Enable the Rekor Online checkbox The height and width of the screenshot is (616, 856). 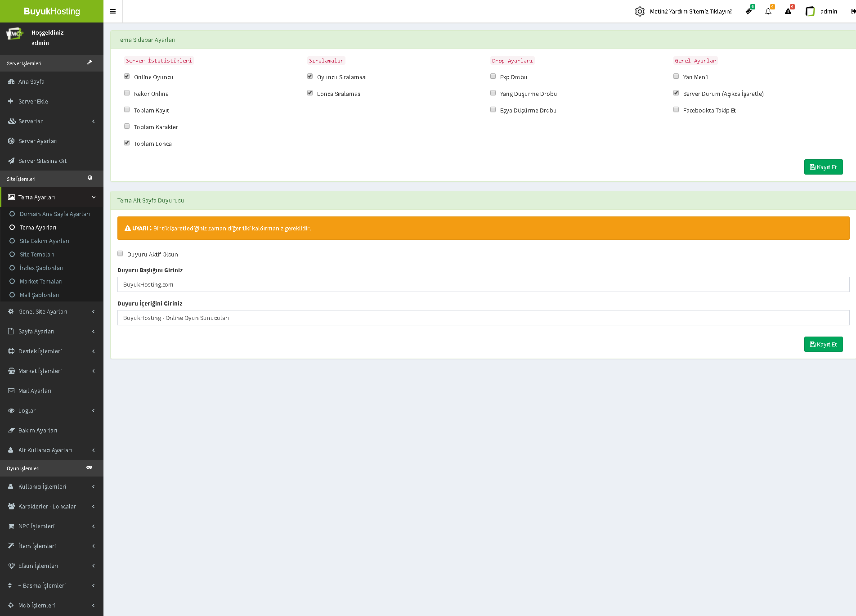pyautogui.click(x=127, y=93)
